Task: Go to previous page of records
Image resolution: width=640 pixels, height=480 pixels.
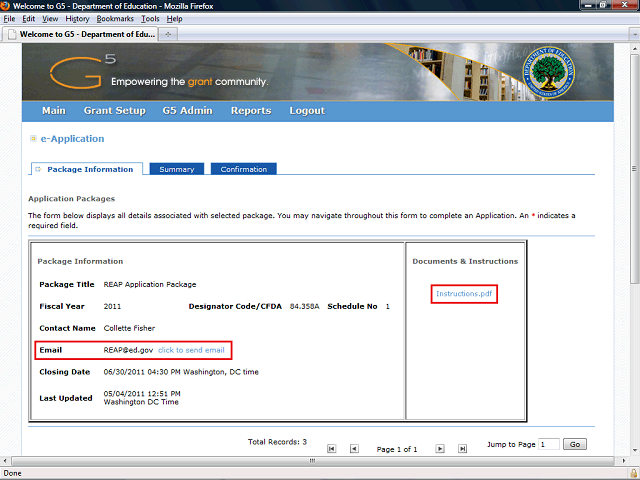Action: pos(354,449)
